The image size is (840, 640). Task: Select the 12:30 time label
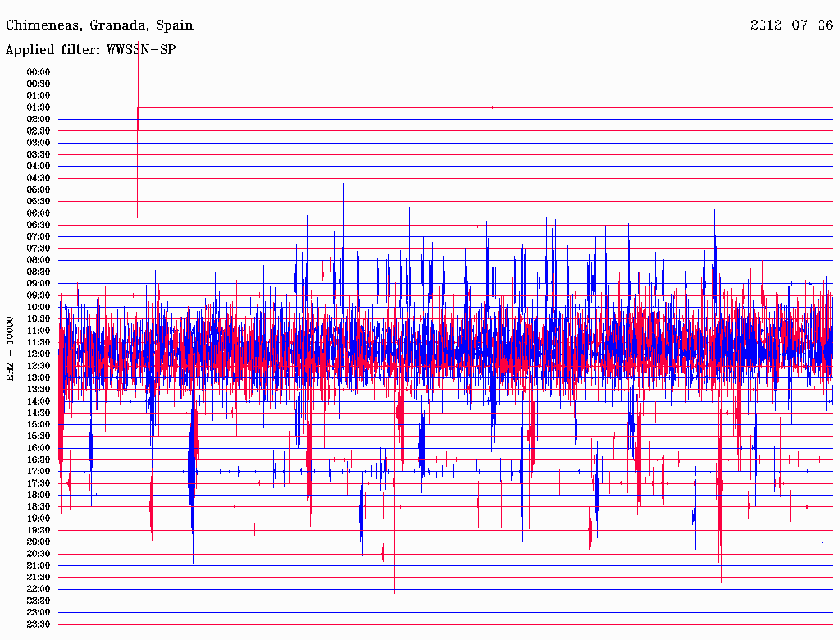pyautogui.click(x=39, y=366)
